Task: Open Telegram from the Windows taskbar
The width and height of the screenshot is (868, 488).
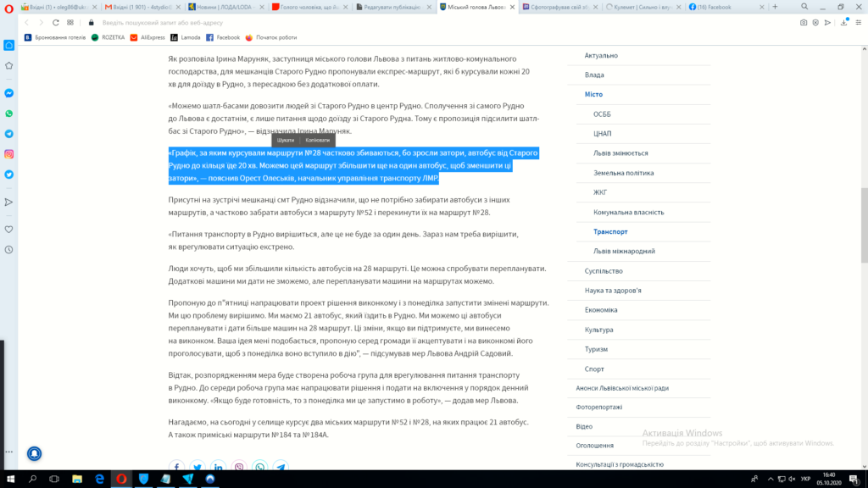Action: tap(187, 479)
